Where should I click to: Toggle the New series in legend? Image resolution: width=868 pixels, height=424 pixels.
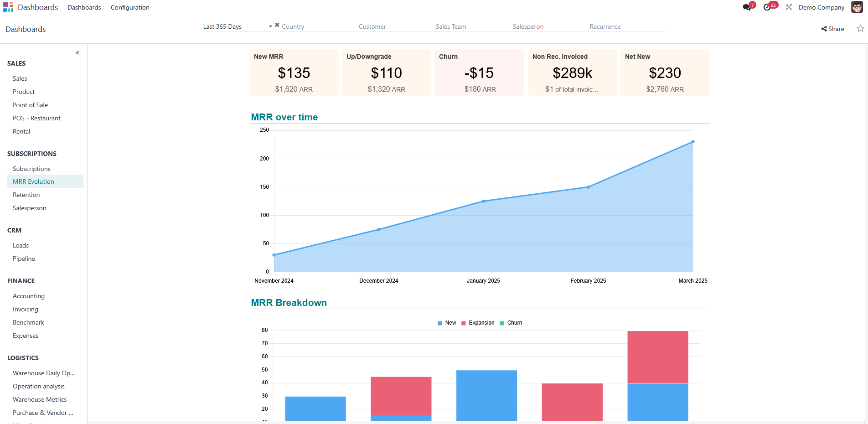[x=447, y=323]
